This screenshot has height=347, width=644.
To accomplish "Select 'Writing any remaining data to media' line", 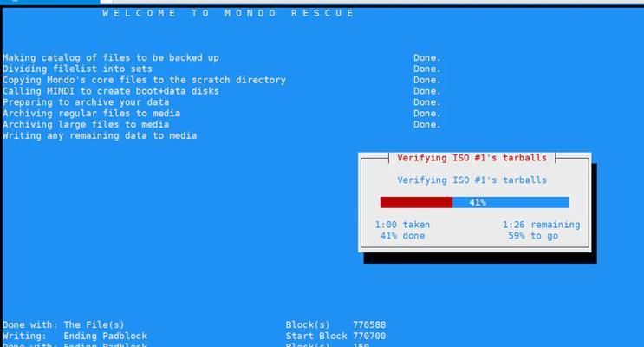I will [x=100, y=135].
